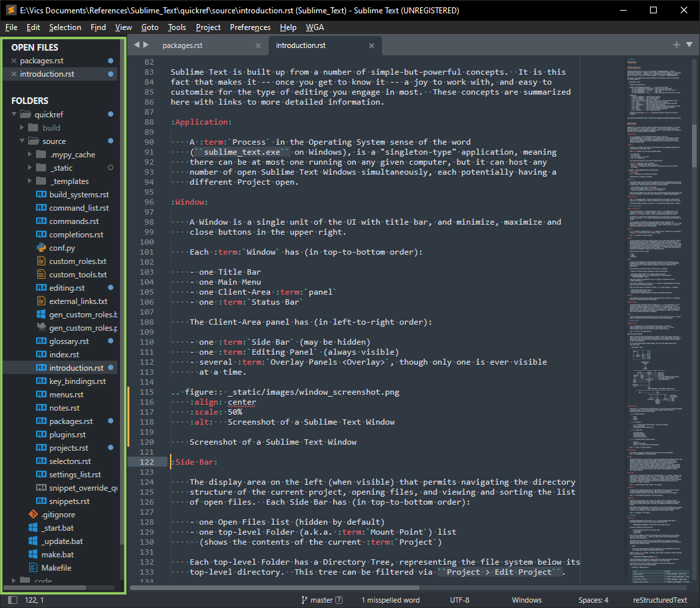
Task: Click the Spaces: 4 indentation setting
Action: pyautogui.click(x=593, y=600)
